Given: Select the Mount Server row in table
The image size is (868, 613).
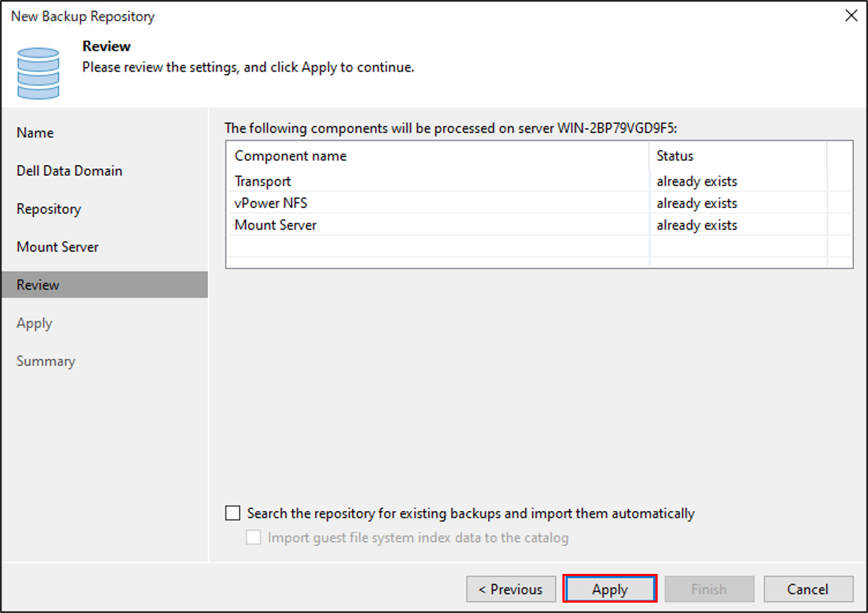Looking at the screenshot, I should coord(275,226).
